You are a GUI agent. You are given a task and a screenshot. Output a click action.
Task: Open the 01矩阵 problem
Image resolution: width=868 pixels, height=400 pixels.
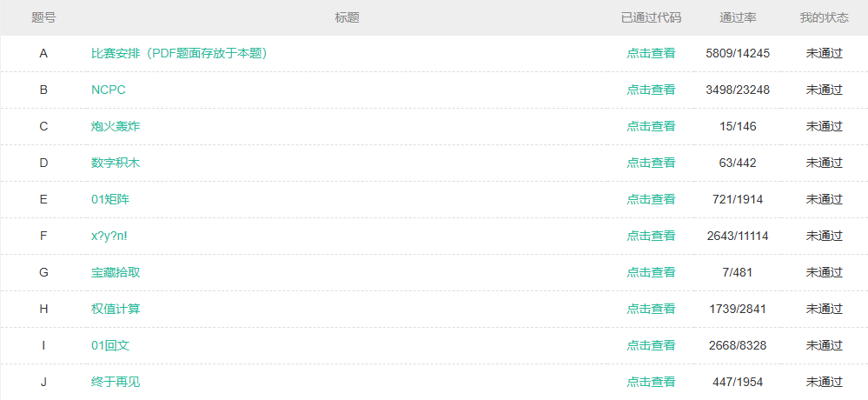tap(110, 199)
